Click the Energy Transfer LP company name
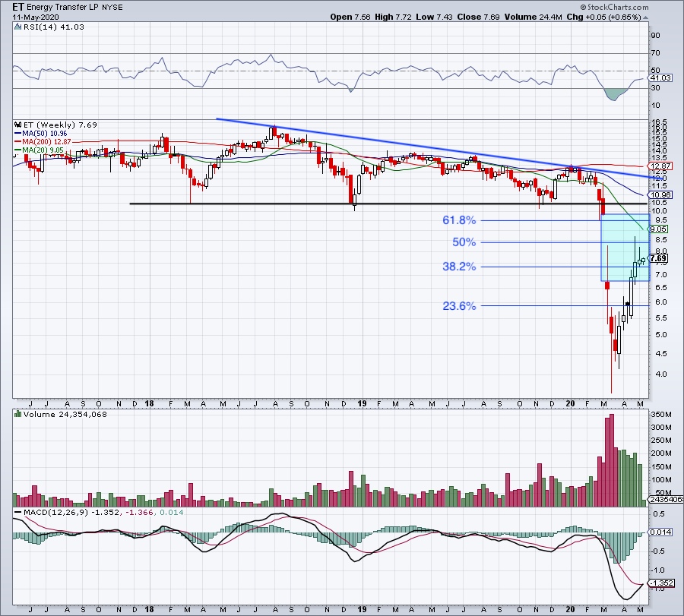This screenshot has height=616, width=684. [63, 8]
